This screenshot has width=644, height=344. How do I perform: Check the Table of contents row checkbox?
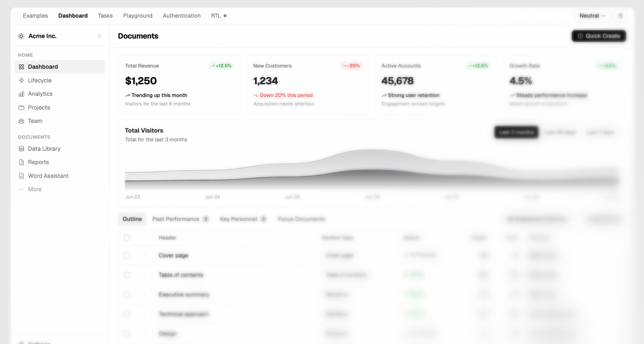[127, 275]
